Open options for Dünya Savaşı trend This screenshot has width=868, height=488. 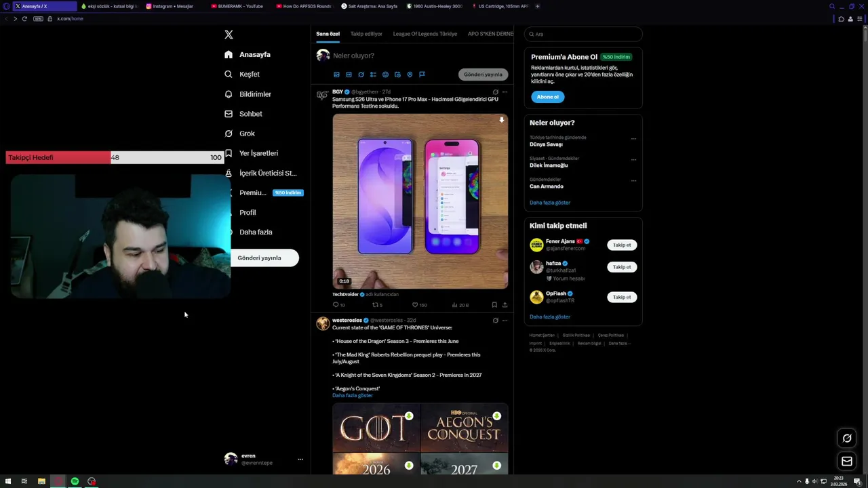(x=633, y=139)
